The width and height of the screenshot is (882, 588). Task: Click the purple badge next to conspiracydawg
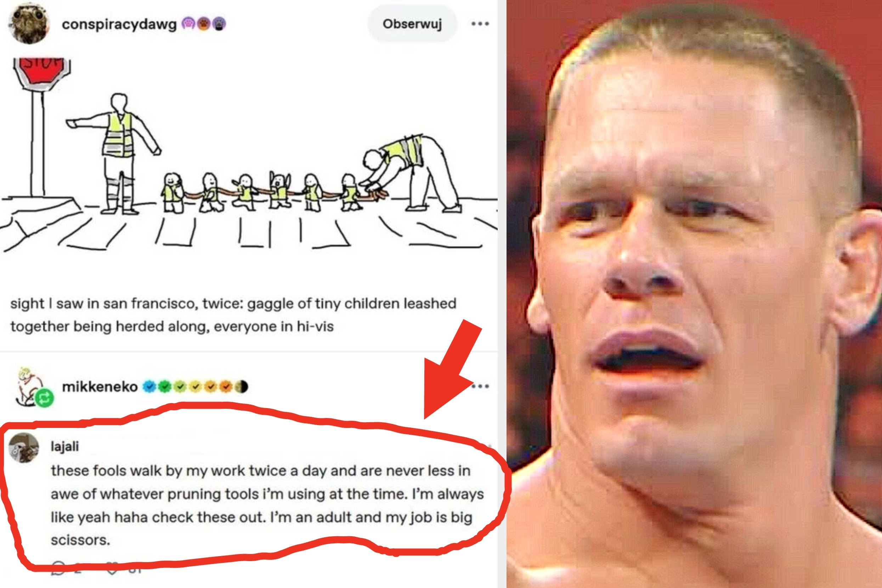point(188,24)
